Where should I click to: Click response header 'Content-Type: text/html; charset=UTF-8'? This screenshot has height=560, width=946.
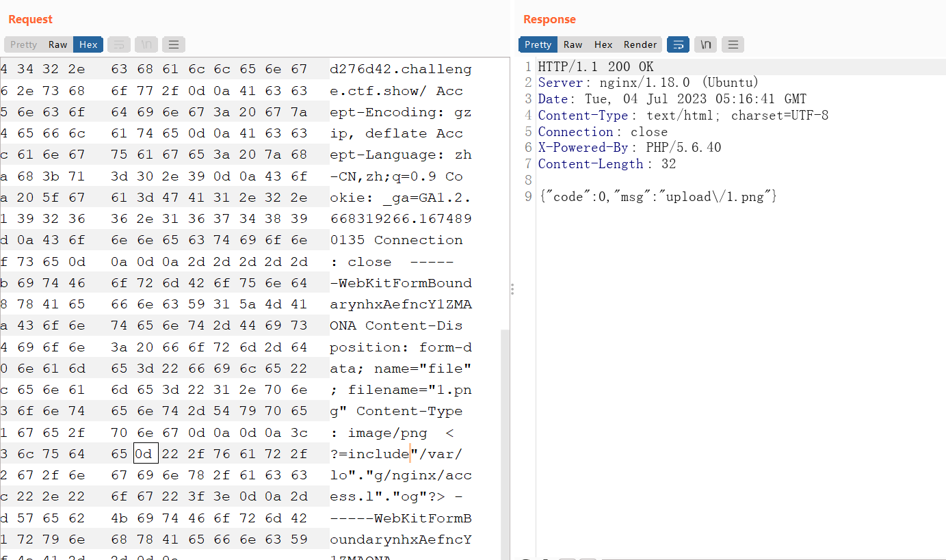tap(683, 115)
